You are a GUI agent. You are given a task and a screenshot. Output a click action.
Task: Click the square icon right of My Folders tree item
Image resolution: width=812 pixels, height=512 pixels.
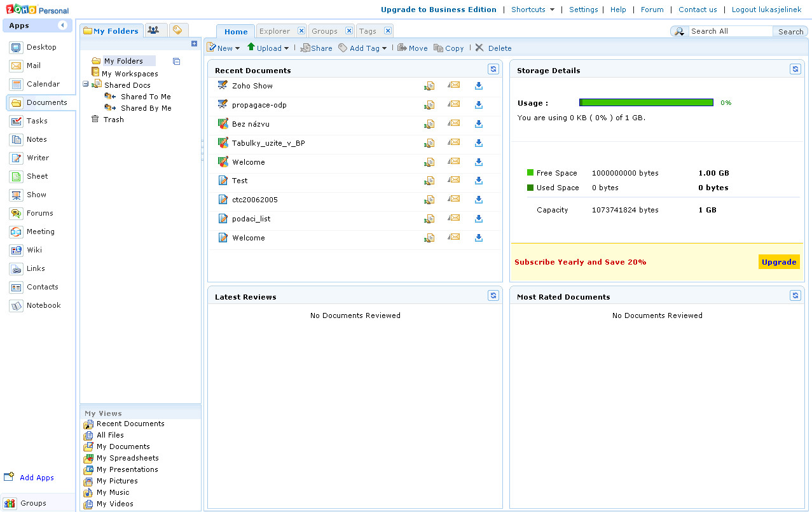tap(176, 61)
